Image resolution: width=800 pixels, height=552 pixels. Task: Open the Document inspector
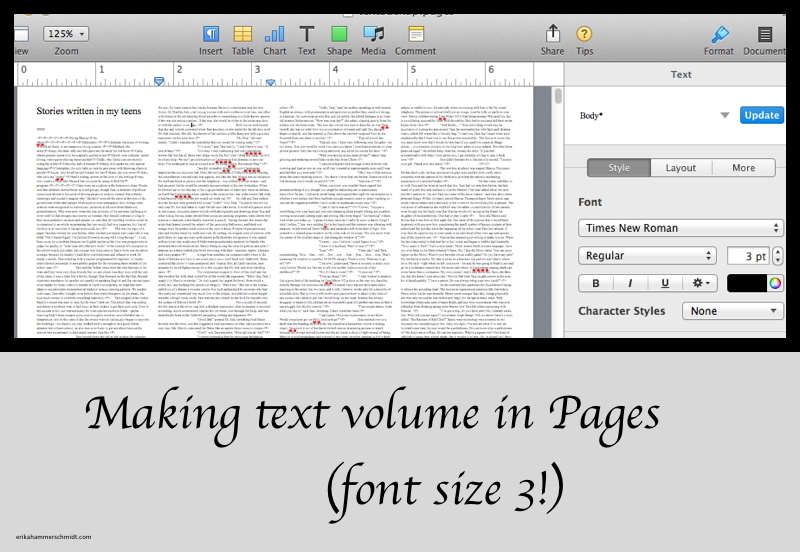764,35
